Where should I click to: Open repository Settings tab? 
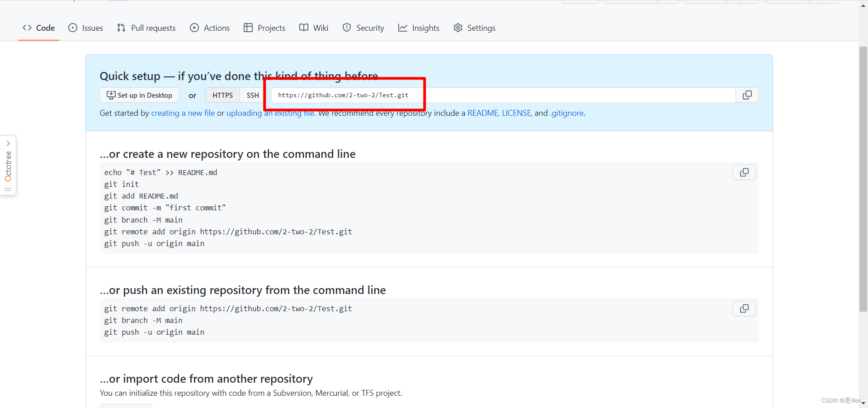click(475, 28)
